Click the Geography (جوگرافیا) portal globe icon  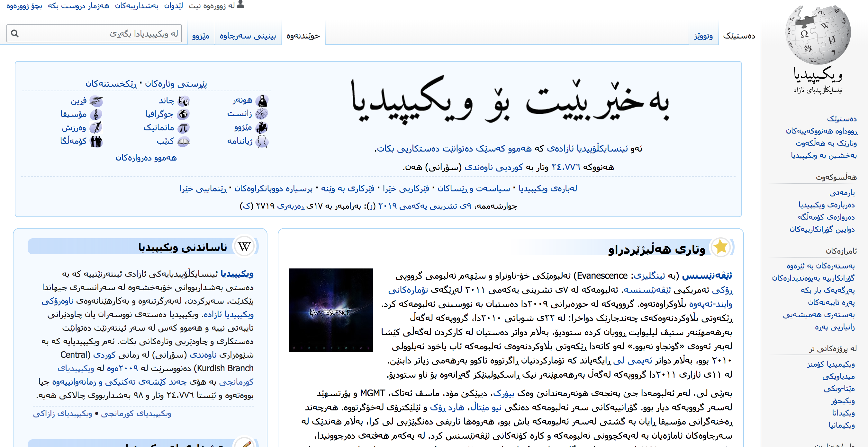(183, 114)
